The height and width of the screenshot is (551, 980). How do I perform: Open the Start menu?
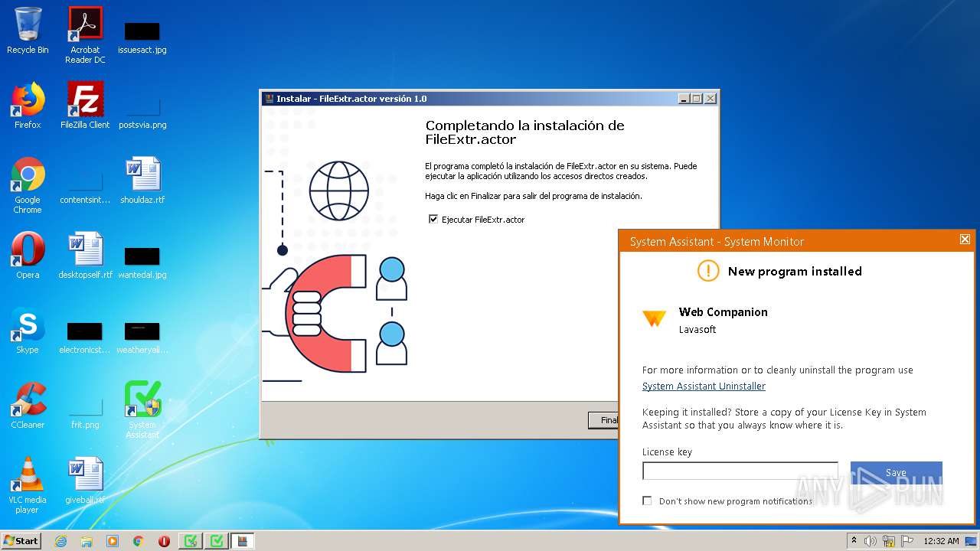click(21, 541)
